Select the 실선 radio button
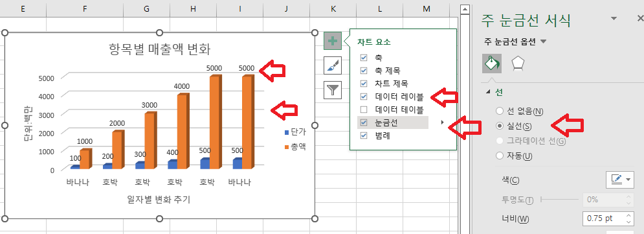 coord(500,126)
